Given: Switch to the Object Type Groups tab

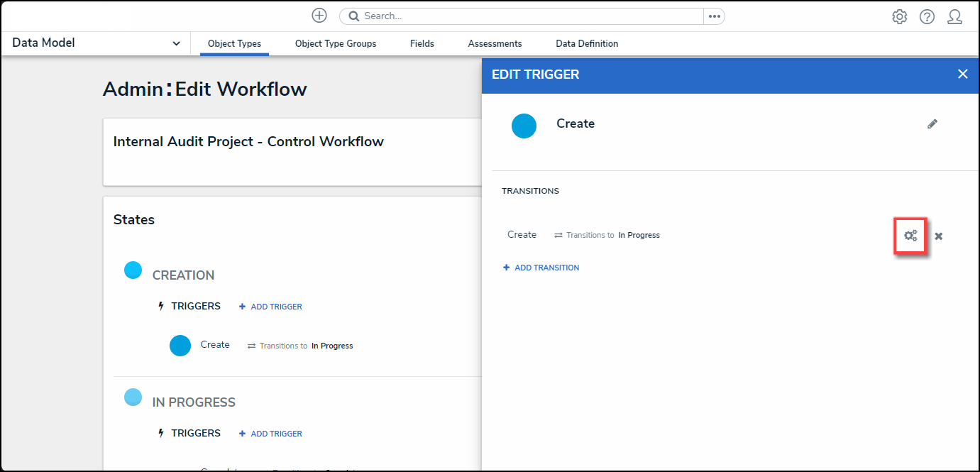Looking at the screenshot, I should [x=336, y=44].
